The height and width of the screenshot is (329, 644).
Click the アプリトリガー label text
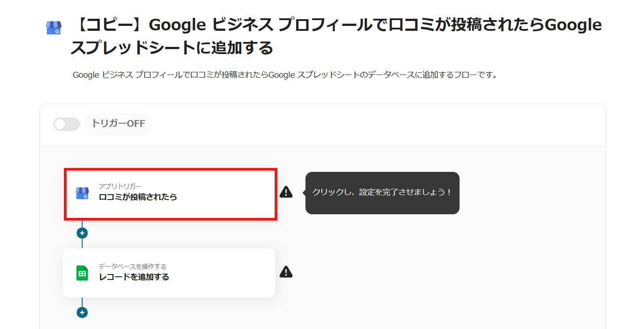[120, 186]
